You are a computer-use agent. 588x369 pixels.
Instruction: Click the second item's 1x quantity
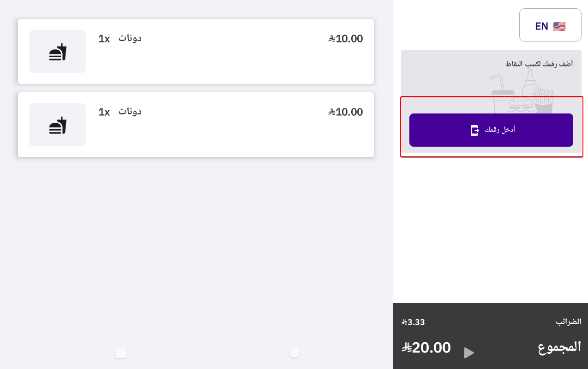click(x=104, y=112)
